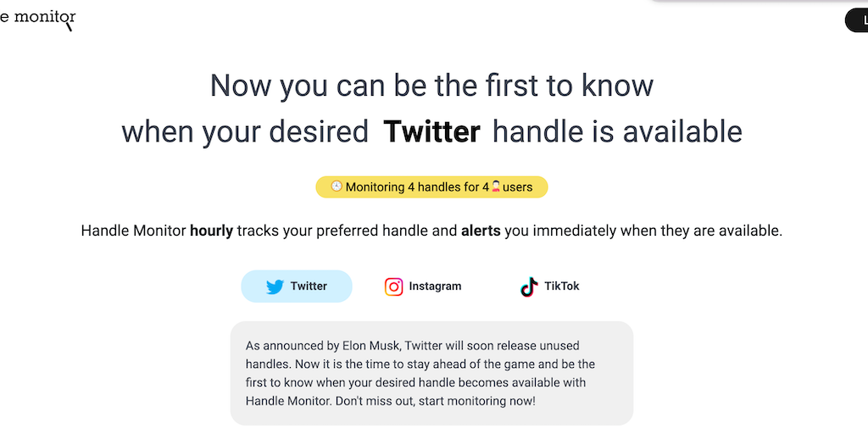
Task: Switch to the Instagram tab label
Action: (x=435, y=287)
